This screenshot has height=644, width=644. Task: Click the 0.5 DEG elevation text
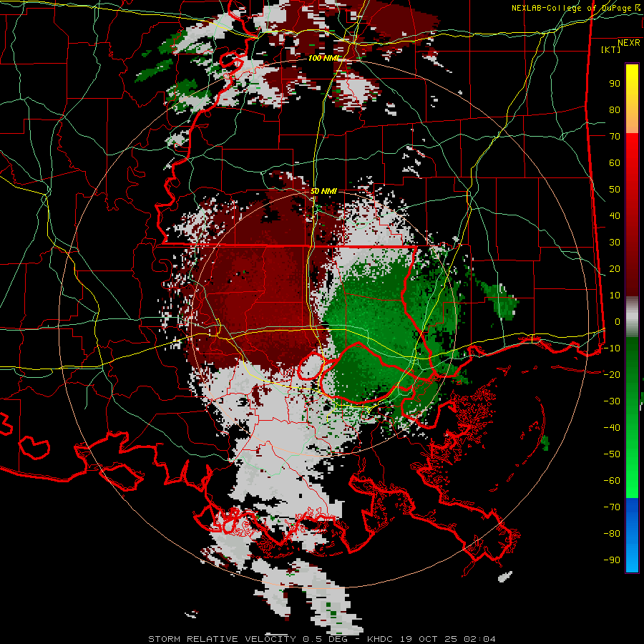click(326, 639)
